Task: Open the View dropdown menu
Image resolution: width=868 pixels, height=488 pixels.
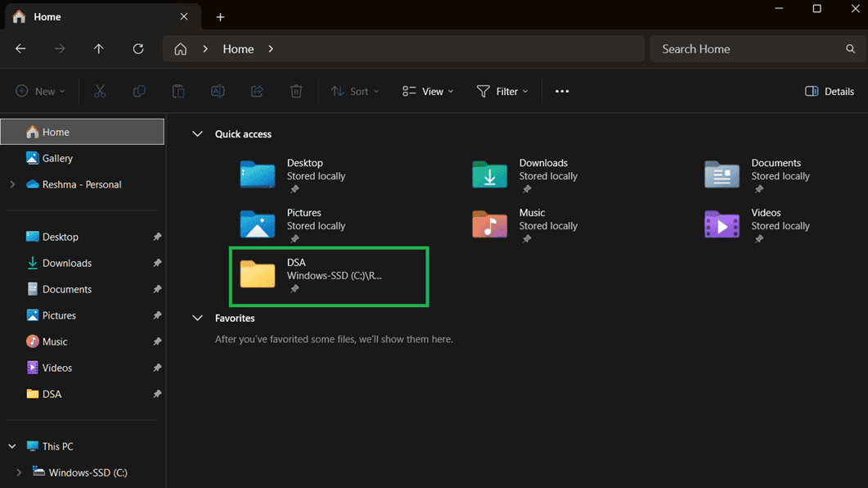Action: 428,92
